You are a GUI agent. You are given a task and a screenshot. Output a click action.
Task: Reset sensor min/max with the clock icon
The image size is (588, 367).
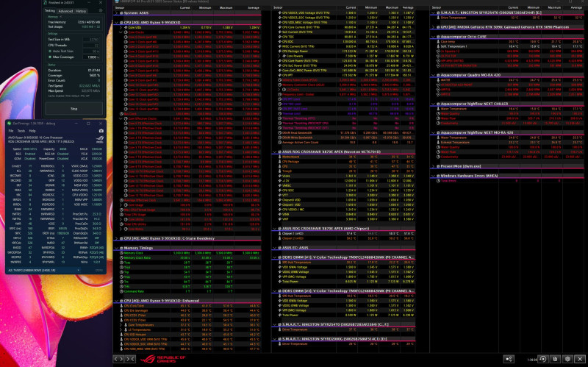click(542, 359)
